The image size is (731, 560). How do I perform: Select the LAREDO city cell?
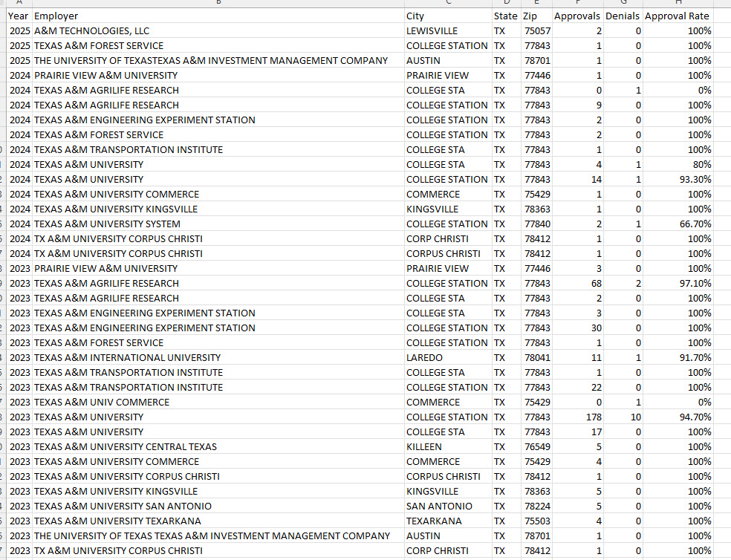coord(424,357)
